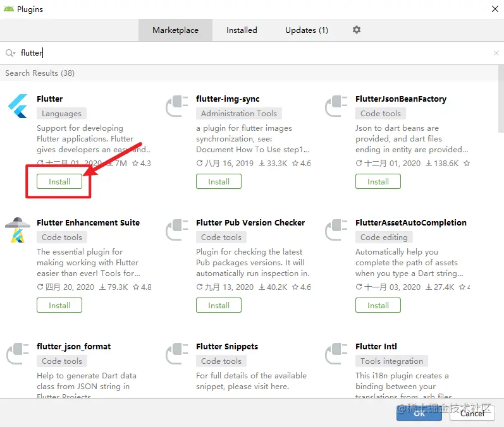Click the Tools integration tag

pyautogui.click(x=391, y=361)
